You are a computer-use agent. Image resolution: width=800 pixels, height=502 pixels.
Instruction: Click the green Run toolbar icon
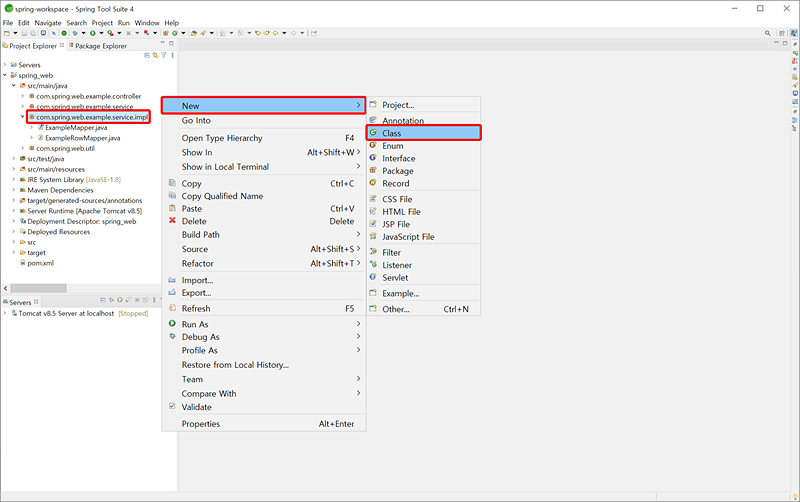(x=92, y=33)
